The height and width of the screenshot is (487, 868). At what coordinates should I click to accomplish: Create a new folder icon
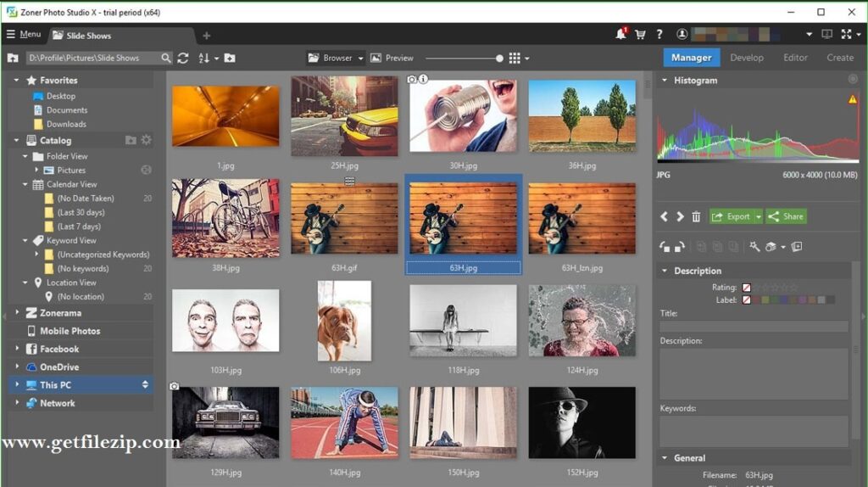pos(229,58)
